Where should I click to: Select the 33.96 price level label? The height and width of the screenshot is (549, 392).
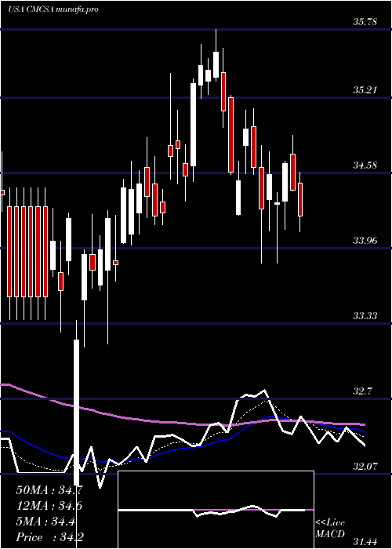[365, 241]
